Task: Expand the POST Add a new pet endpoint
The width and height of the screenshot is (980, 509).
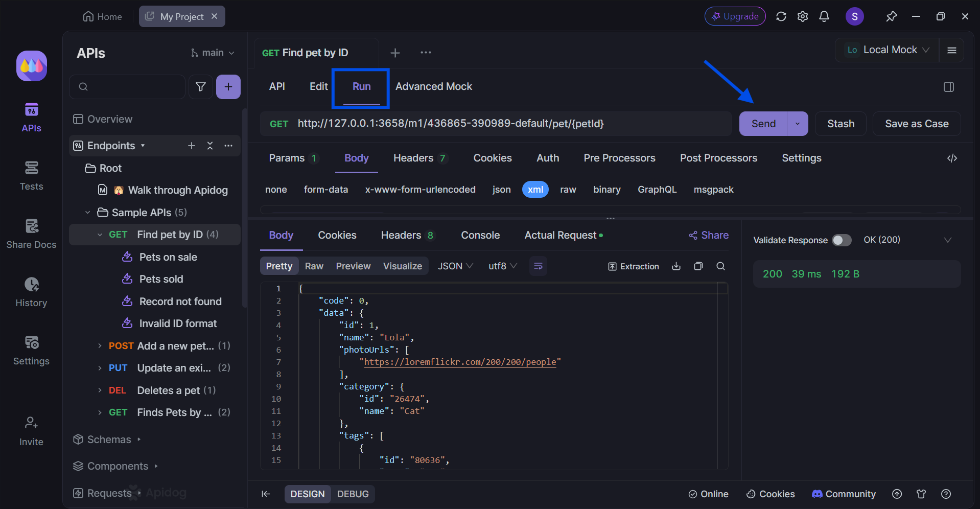Action: pyautogui.click(x=100, y=346)
